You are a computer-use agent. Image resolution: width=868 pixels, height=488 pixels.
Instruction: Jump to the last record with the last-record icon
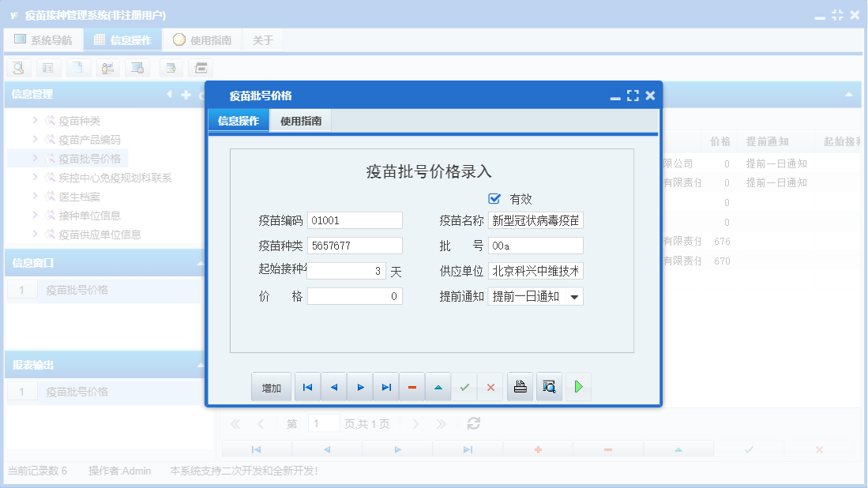click(385, 386)
